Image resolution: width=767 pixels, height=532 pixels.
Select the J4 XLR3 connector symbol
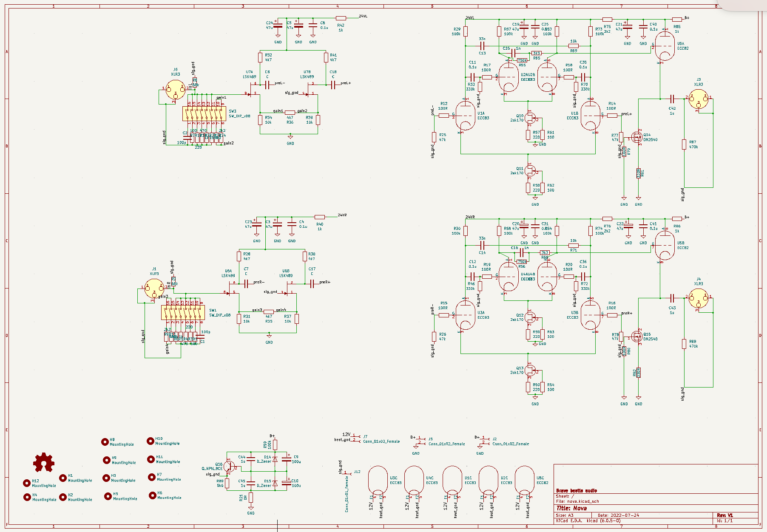pyautogui.click(x=699, y=299)
